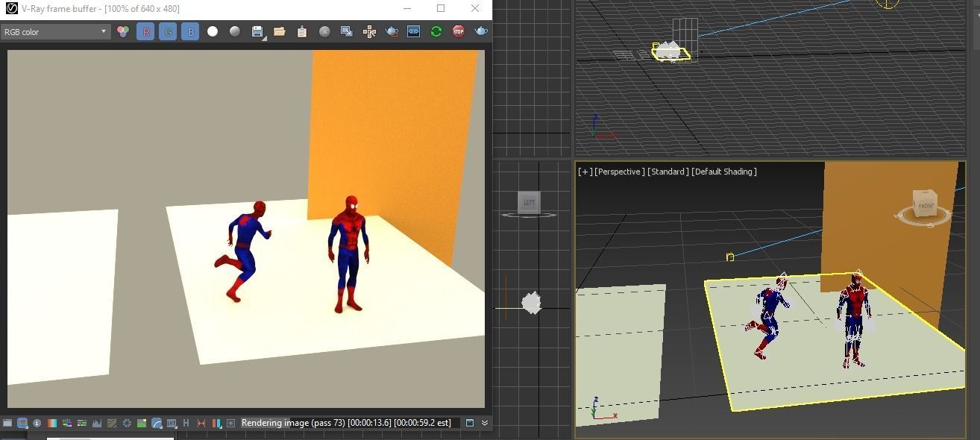Toggle curves correction icon
The image size is (980, 440).
tap(112, 423)
